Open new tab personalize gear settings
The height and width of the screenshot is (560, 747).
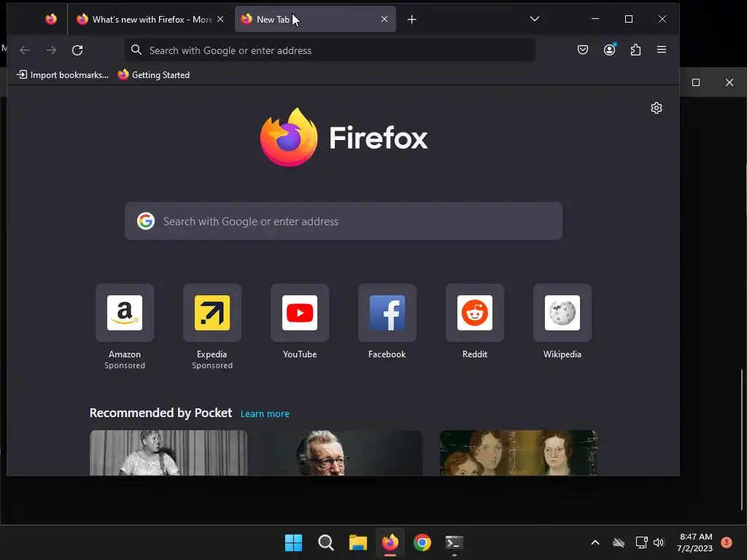click(657, 108)
